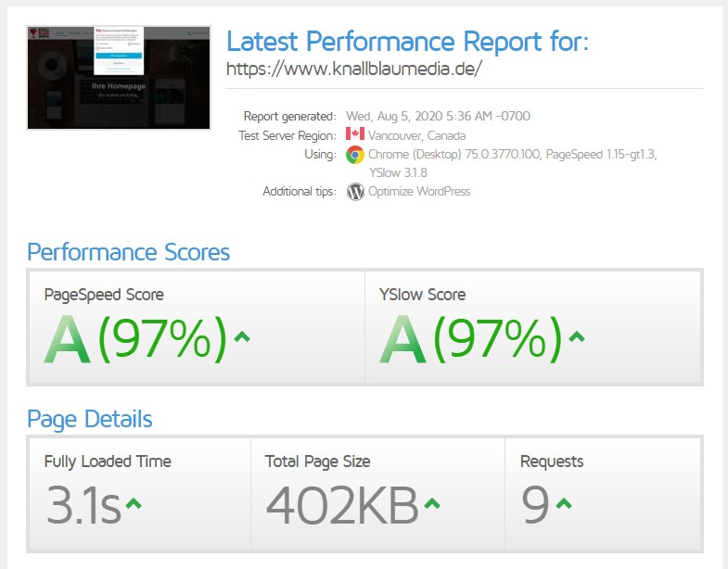The image size is (728, 569).
Task: Click the WordPress logo icon
Action: [x=354, y=192]
